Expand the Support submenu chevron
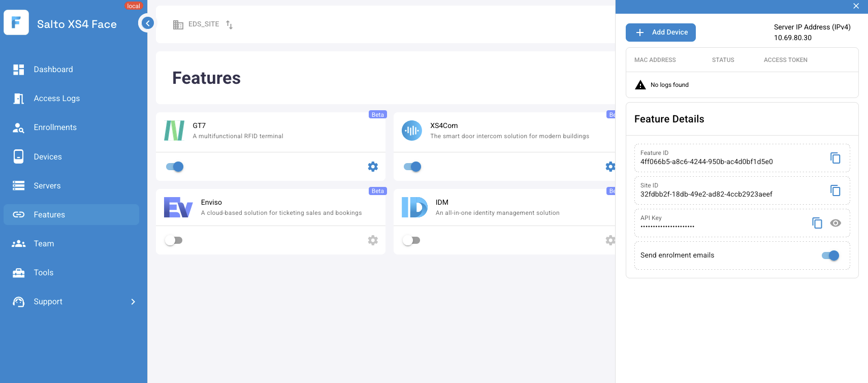Viewport: 868px width, 383px height. click(133, 302)
